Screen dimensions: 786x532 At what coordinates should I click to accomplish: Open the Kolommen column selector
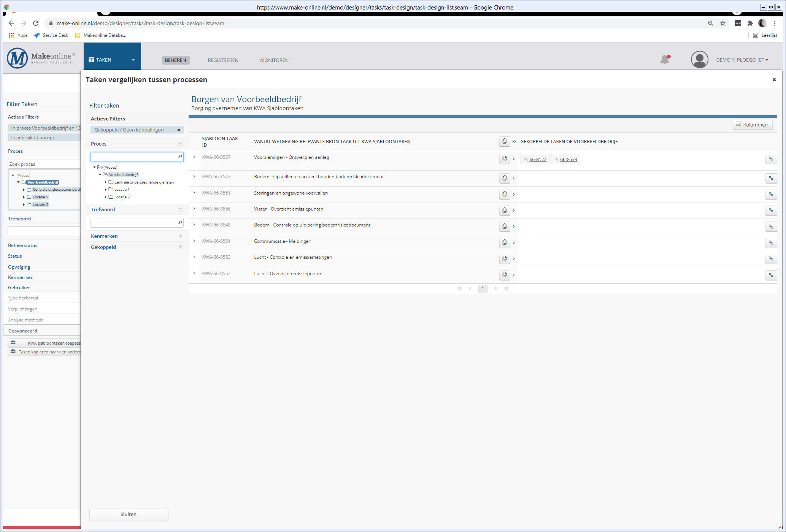[752, 125]
